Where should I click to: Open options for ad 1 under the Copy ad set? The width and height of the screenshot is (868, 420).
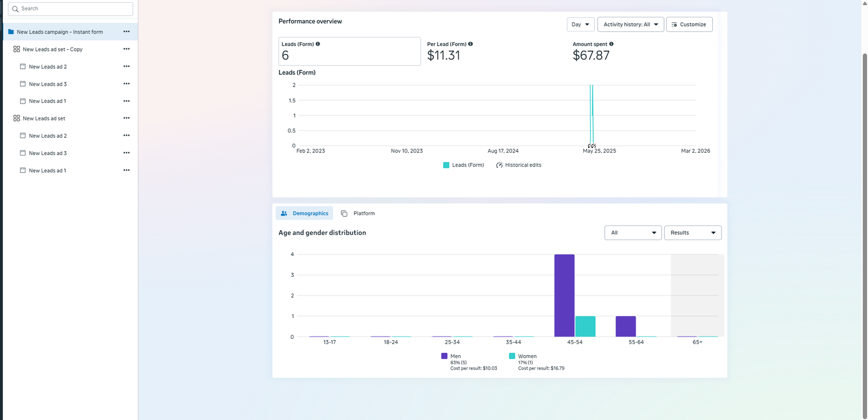126,101
